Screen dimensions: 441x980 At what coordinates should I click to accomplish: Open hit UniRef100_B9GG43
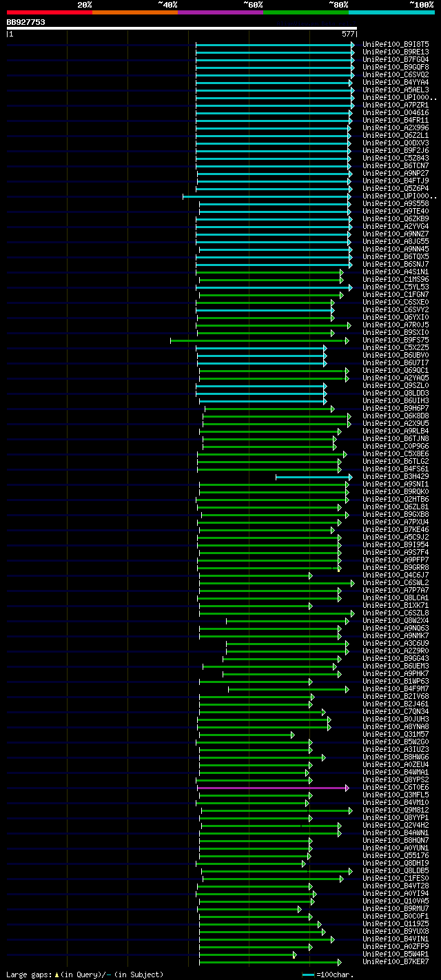pyautogui.click(x=396, y=658)
